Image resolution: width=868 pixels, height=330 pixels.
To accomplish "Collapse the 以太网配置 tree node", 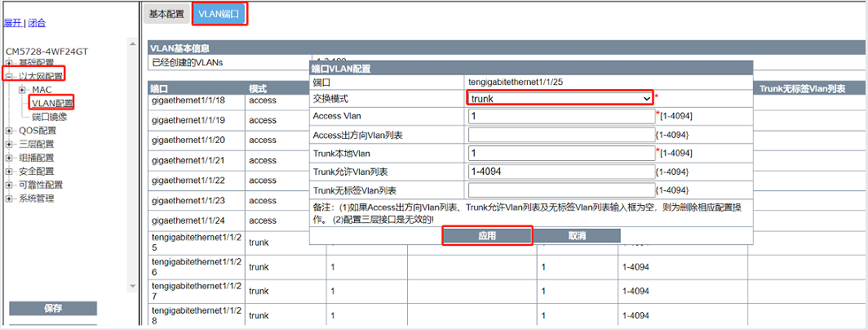I will click(x=9, y=76).
